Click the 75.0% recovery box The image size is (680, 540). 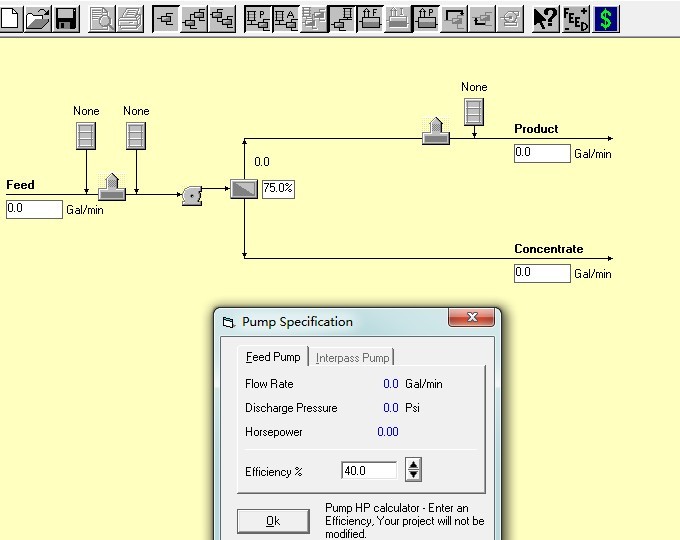[x=278, y=189]
